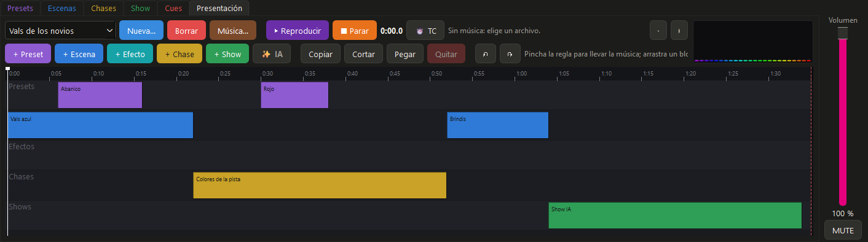
Task: Add a block with + Show
Action: [x=227, y=54]
